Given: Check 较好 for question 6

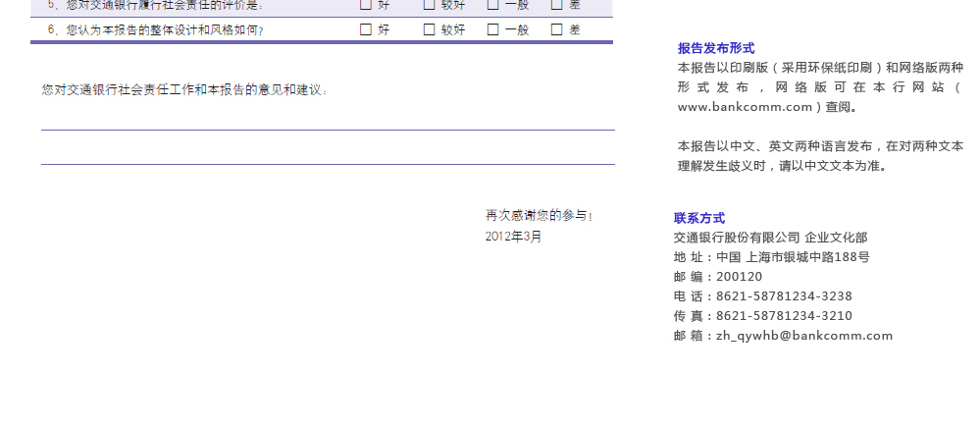Looking at the screenshot, I should pyautogui.click(x=430, y=29).
